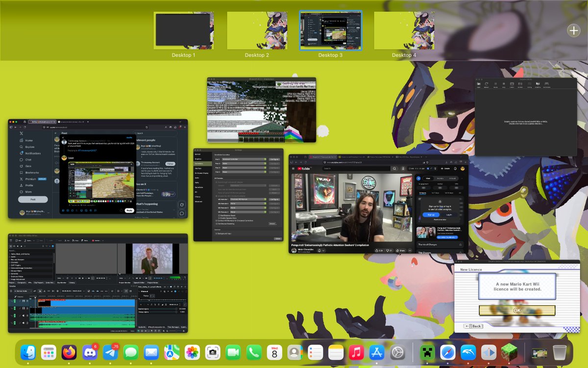The width and height of the screenshot is (588, 368).
Task: Select the Minecraft game window preview
Action: tap(261, 110)
